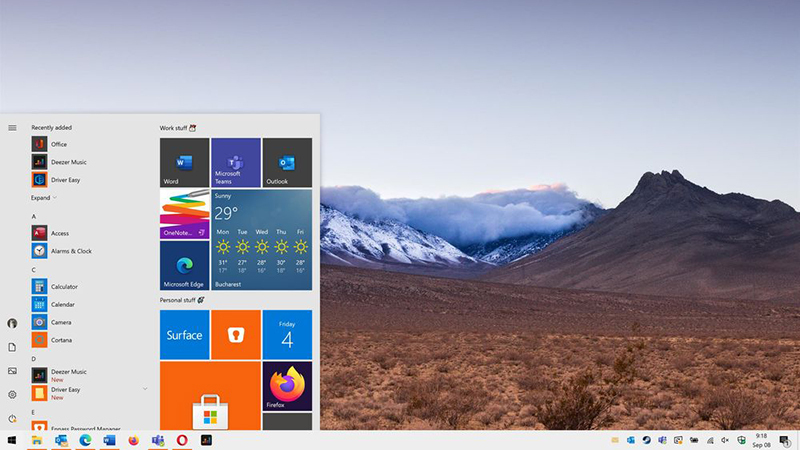Open Word from the taskbar
Viewport: 800px width, 450px height.
coord(109,440)
